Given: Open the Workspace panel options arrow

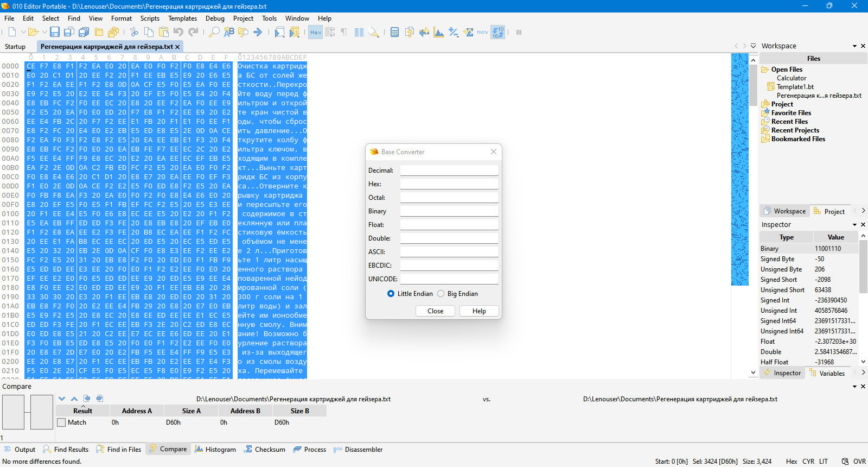Looking at the screenshot, I should point(854,46).
